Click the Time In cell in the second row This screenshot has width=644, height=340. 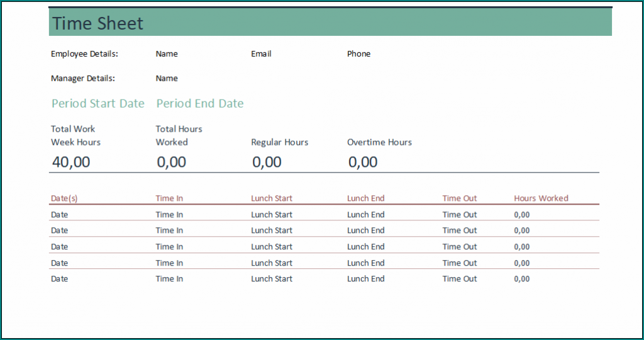click(169, 230)
